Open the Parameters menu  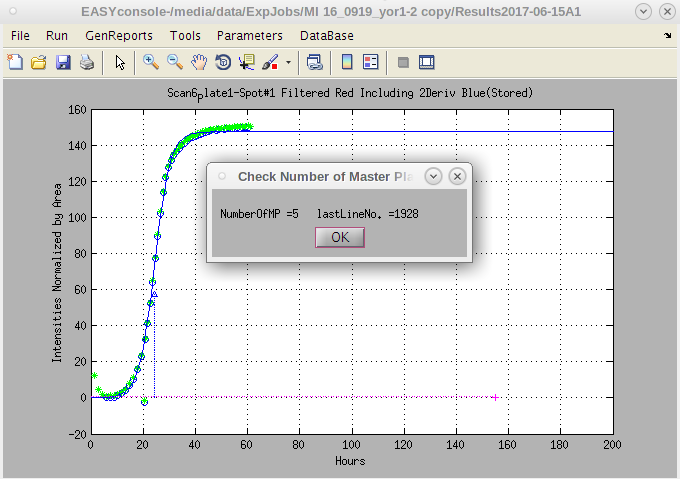tap(250, 35)
